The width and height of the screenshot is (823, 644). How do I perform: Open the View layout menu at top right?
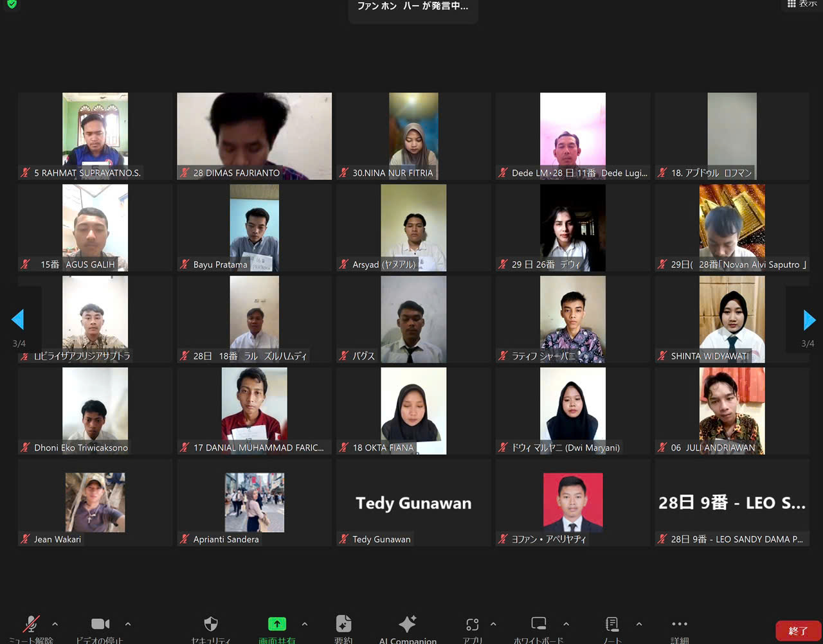tap(801, 4)
